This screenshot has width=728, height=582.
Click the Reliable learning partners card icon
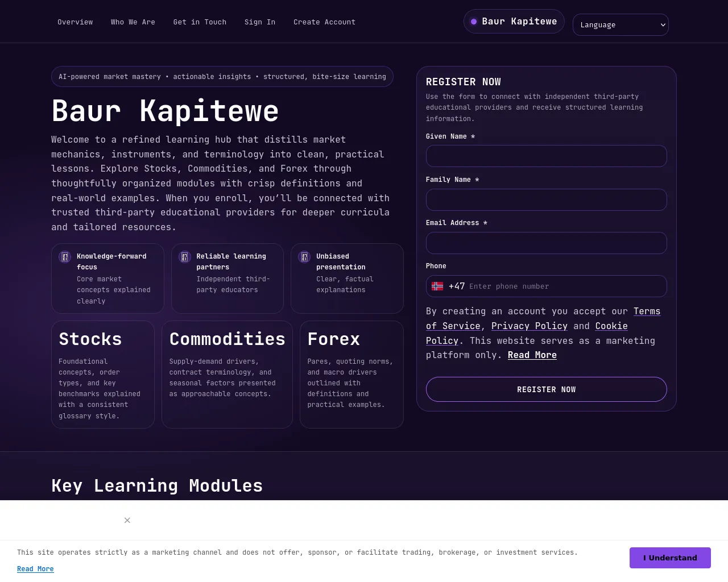pyautogui.click(x=184, y=257)
